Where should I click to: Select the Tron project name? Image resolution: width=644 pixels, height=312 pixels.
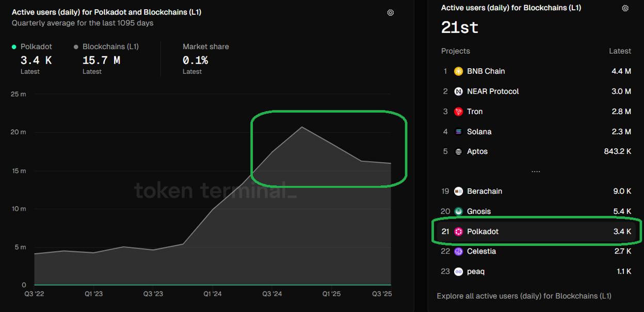pyautogui.click(x=475, y=112)
